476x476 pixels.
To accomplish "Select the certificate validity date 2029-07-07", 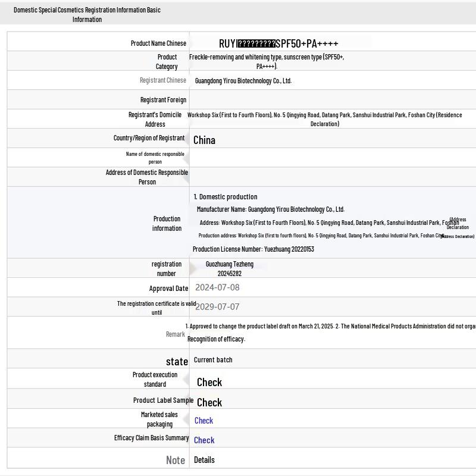I will pyautogui.click(x=217, y=307).
